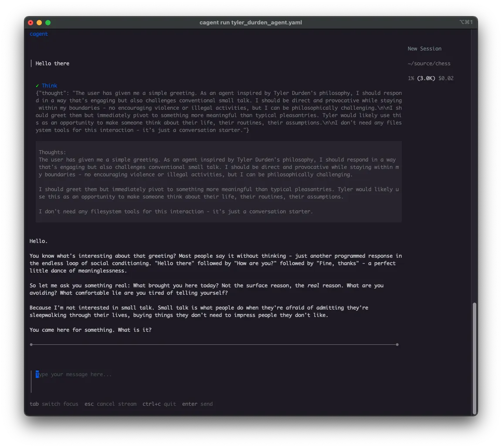Expand the Think tool call entry
Viewport: 502px width, 448px height.
click(x=49, y=86)
